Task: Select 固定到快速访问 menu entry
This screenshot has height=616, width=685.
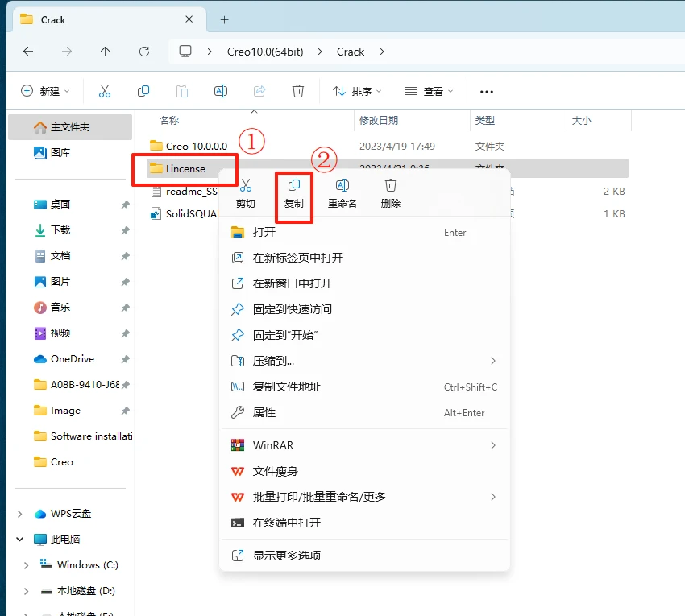Action: click(x=364, y=309)
